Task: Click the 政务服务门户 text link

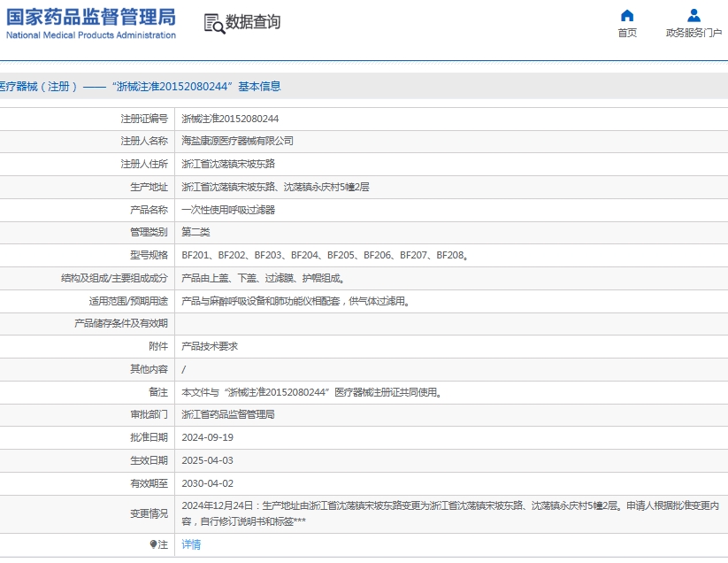Action: click(x=694, y=33)
